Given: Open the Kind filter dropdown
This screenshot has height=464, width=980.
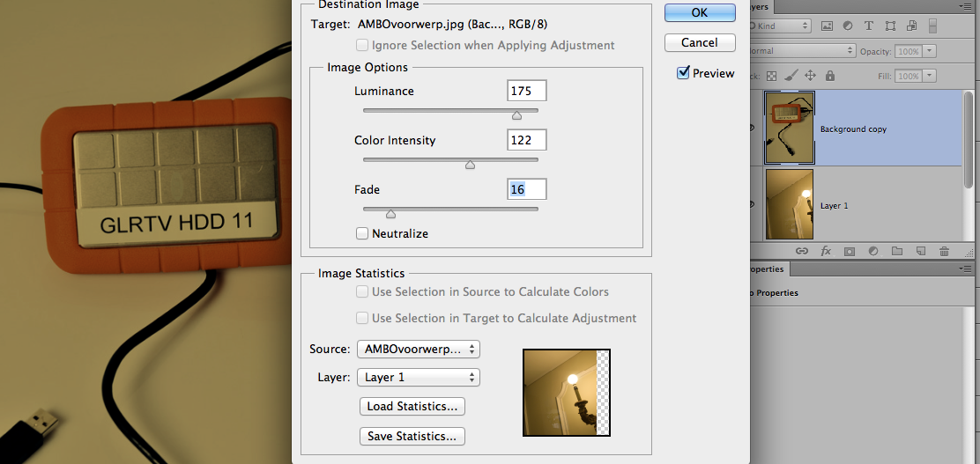Looking at the screenshot, I should point(779,26).
